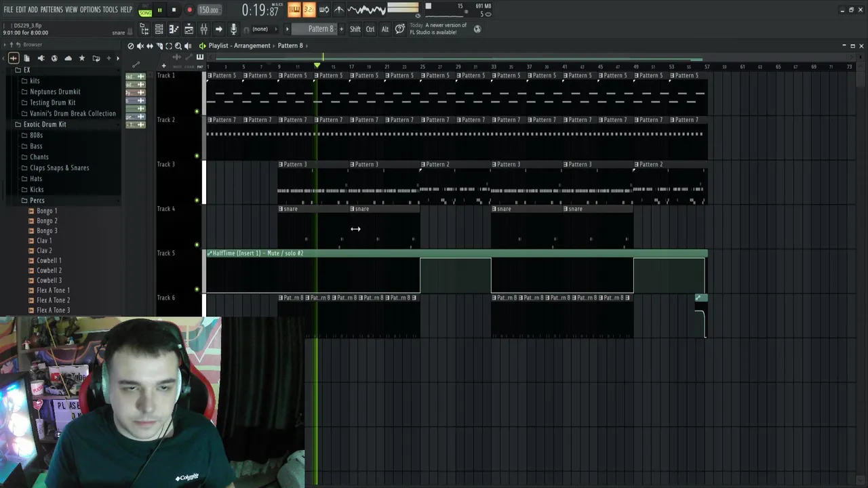Select the mute tool speaker icon in playlist
Screen dimensions: 868x488
click(x=140, y=46)
